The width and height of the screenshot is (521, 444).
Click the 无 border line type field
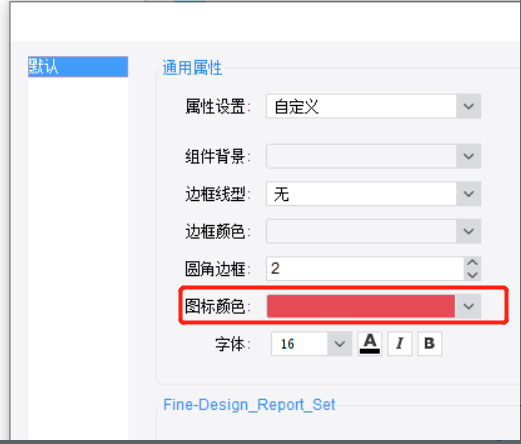[361, 194]
